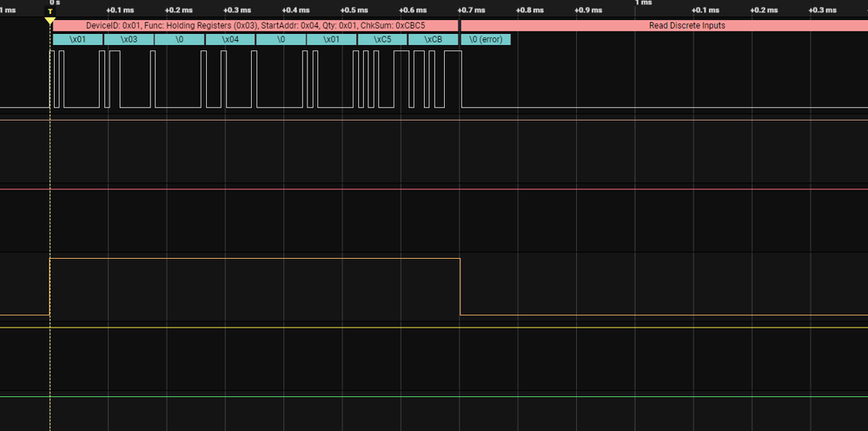Screen dimensions: 868x431
Task: Click the +0.3 ms label after 0 s
Action: pyautogui.click(x=237, y=10)
